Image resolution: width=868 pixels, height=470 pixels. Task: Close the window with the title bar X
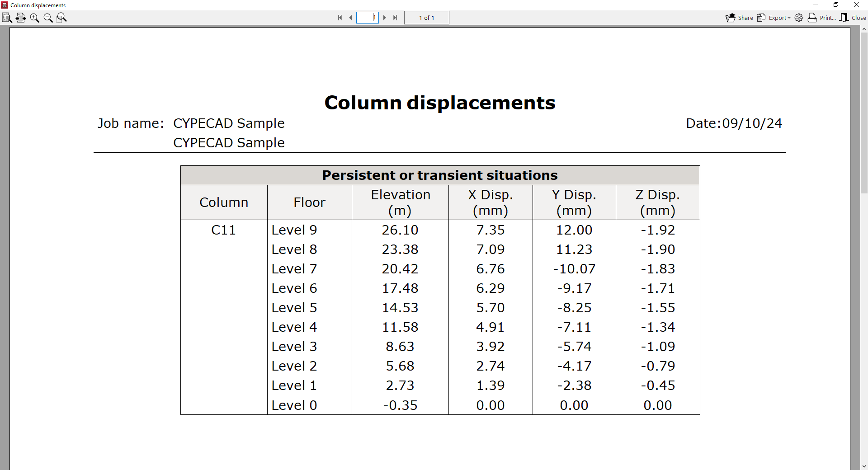coord(857,5)
